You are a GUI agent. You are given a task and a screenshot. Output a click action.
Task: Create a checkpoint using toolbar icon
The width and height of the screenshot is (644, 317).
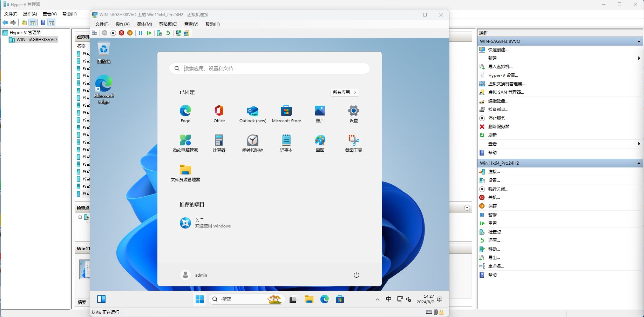[x=160, y=33]
